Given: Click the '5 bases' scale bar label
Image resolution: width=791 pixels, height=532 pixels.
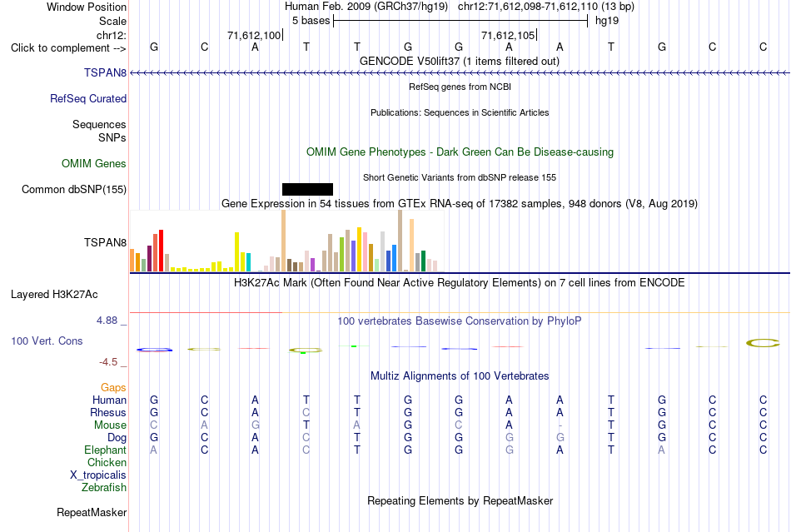Looking at the screenshot, I should [311, 21].
